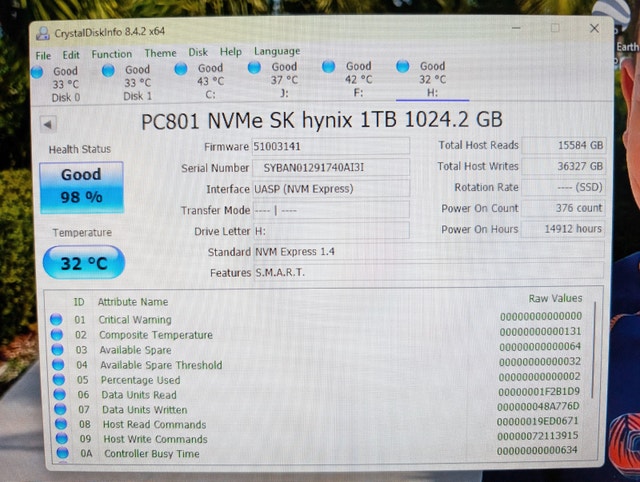The image size is (640, 482).
Task: Select the Host Write Commands attribute row
Action: click(318, 438)
